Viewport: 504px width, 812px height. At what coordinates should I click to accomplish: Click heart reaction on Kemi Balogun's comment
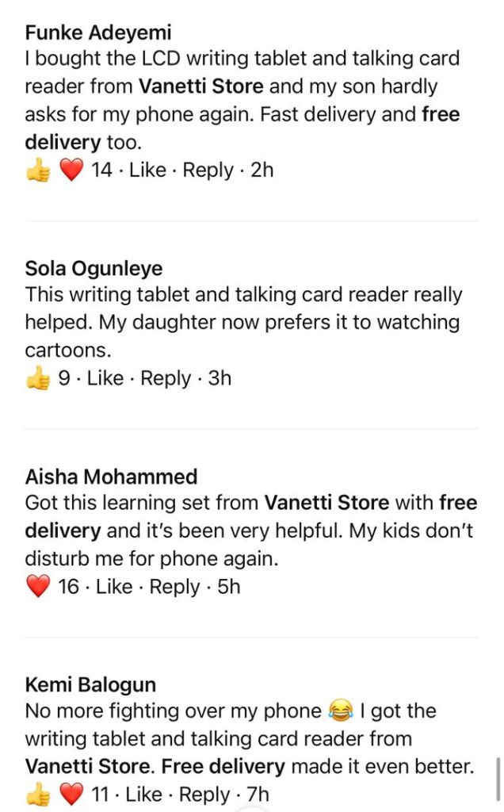pos(71,795)
